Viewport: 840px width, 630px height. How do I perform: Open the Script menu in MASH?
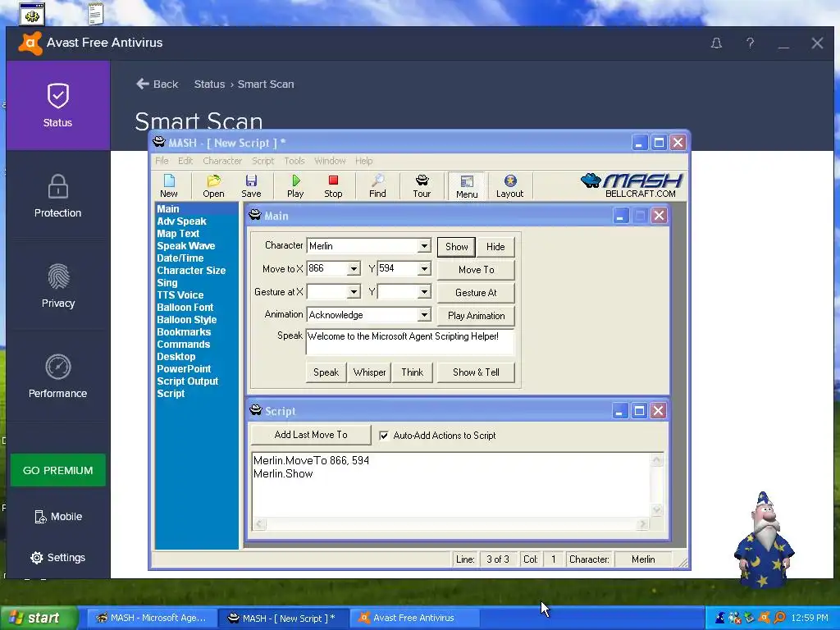tap(262, 161)
